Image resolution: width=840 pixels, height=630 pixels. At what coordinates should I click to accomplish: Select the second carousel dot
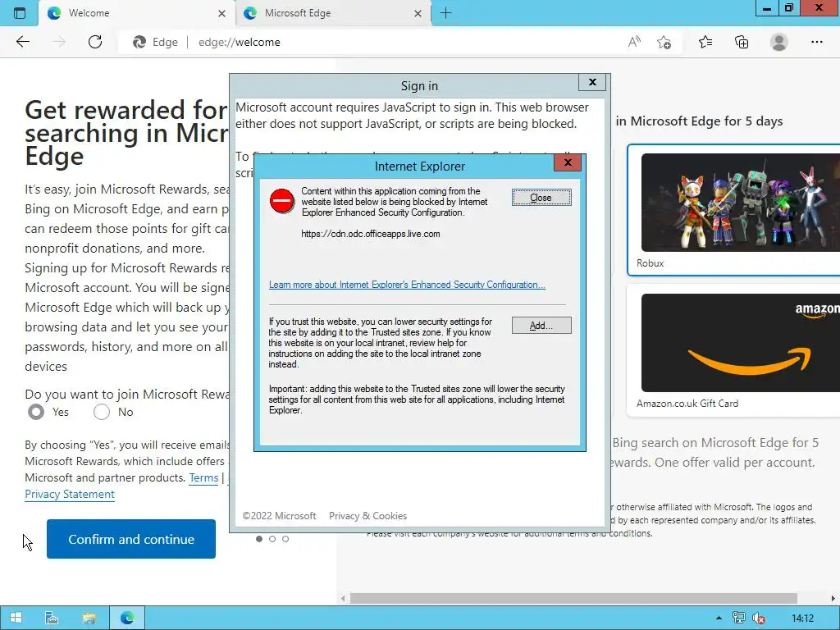pos(272,539)
